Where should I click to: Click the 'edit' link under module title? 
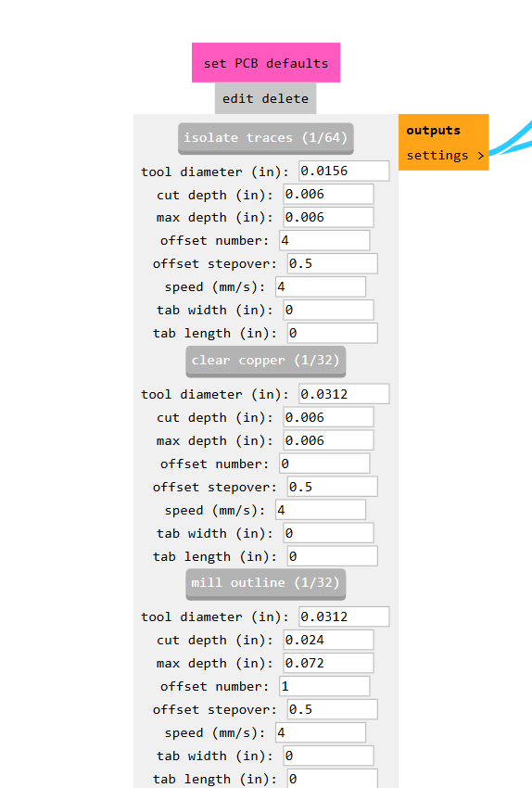(237, 98)
